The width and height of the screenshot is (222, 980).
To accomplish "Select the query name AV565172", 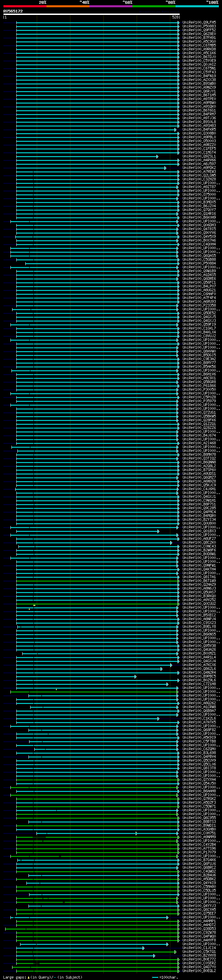I will (x=13, y=11).
